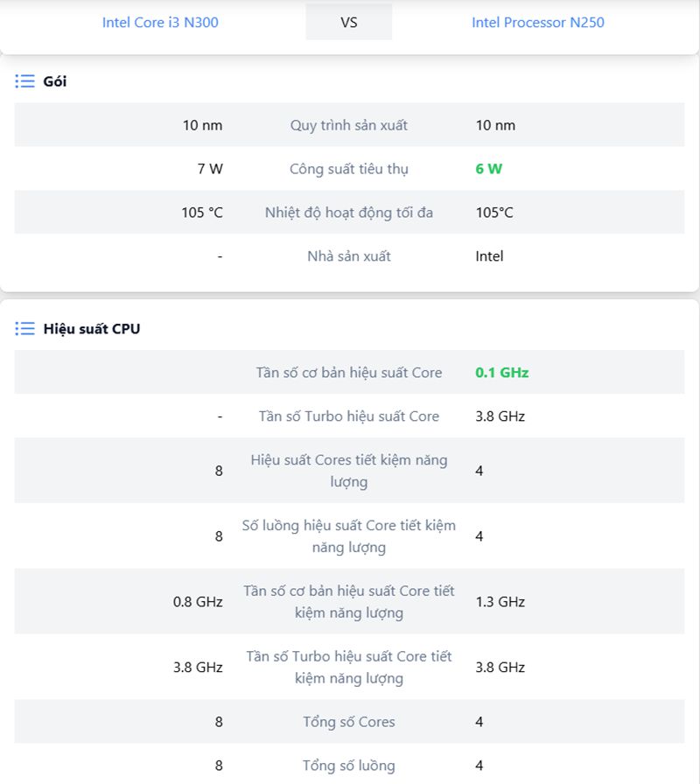700x784 pixels.
Task: Click the Quy trình sản xuất row label
Action: coord(348,125)
